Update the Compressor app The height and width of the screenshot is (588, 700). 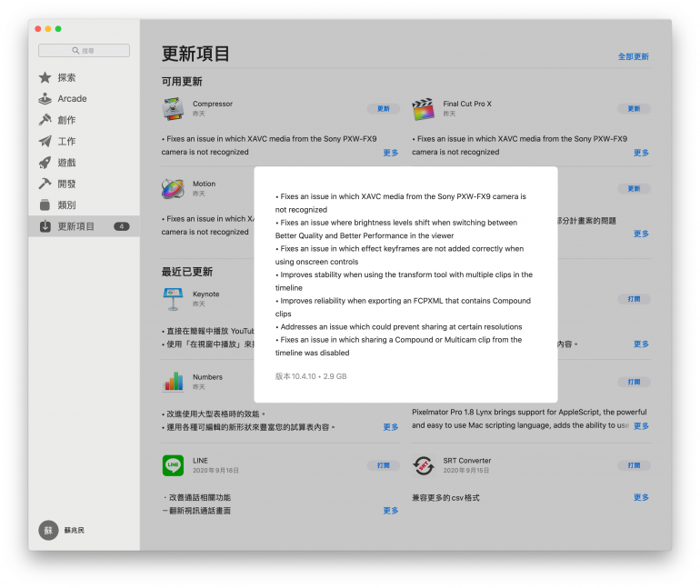384,108
